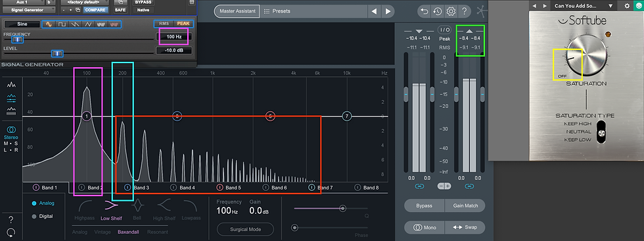The image size is (644, 241).
Task: Click the SAFE button
Action: pyautogui.click(x=120, y=9)
